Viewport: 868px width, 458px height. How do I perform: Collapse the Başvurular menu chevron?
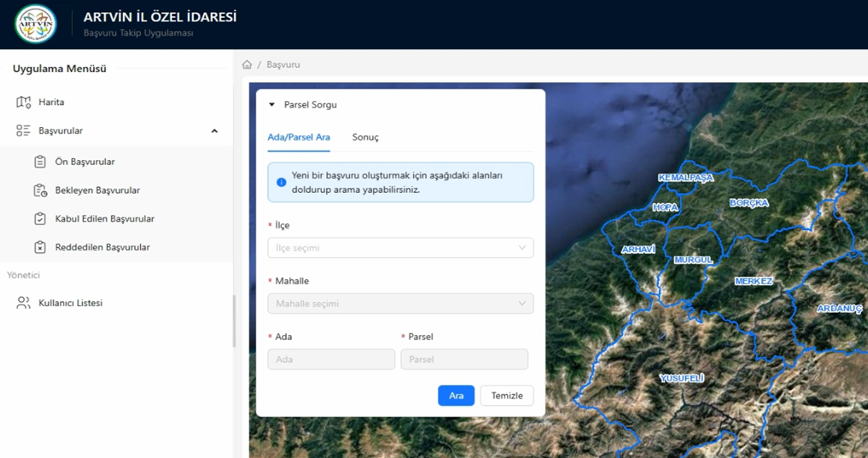(x=214, y=131)
